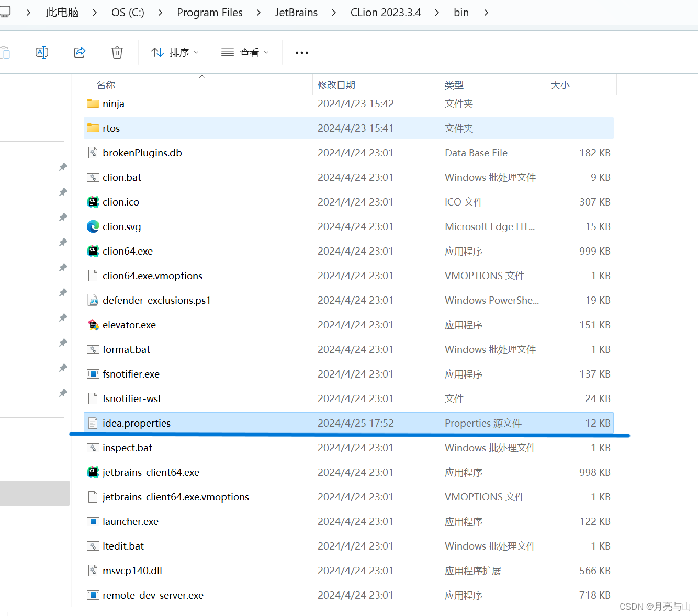The image size is (698, 616).
Task: Select the file name defender-exclusions.ps1
Action: [x=156, y=300]
